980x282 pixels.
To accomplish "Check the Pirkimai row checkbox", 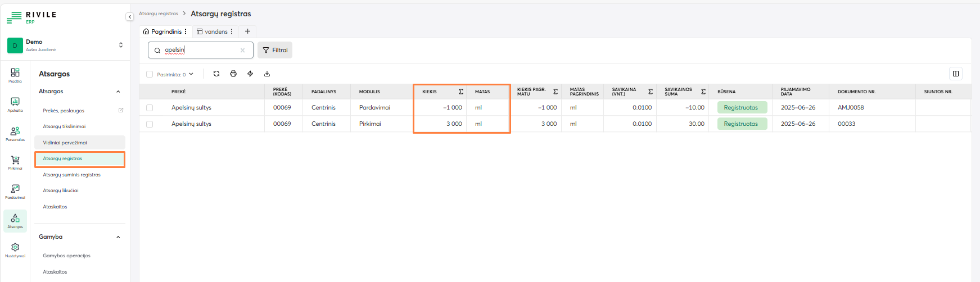I will point(150,124).
